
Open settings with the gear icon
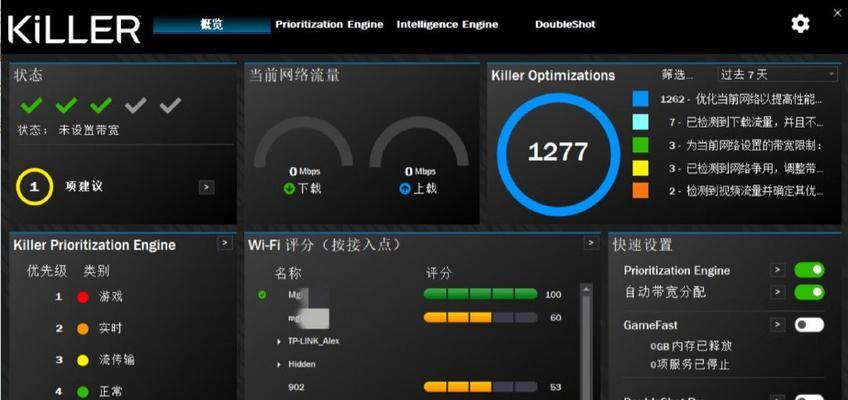800,24
